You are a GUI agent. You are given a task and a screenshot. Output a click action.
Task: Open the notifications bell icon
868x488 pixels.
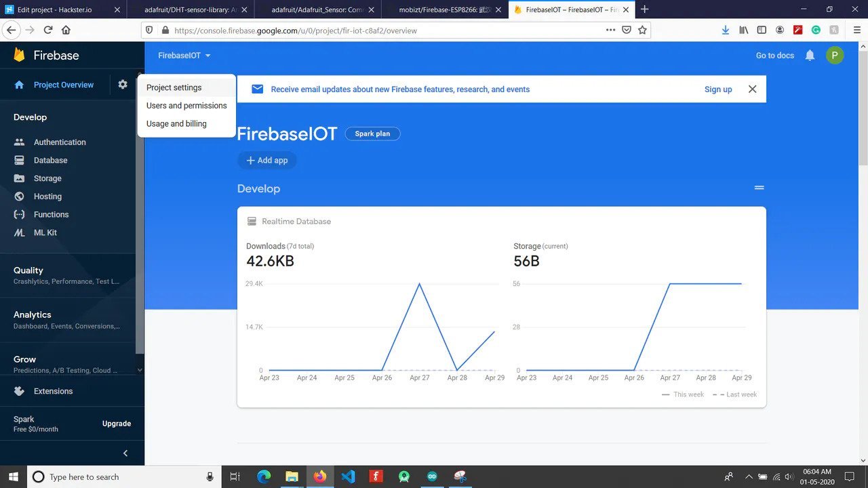point(810,56)
